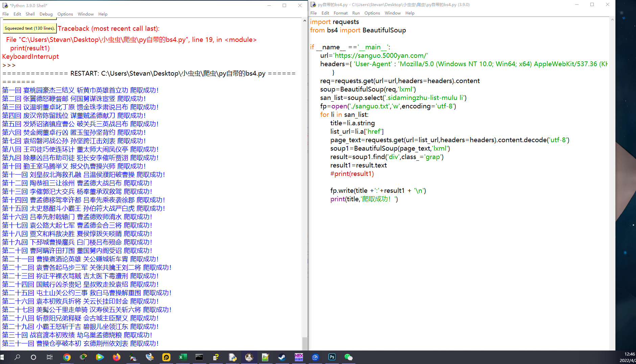Open Edit menu in Python Shell
This screenshot has height=364, width=636.
[x=17, y=14]
